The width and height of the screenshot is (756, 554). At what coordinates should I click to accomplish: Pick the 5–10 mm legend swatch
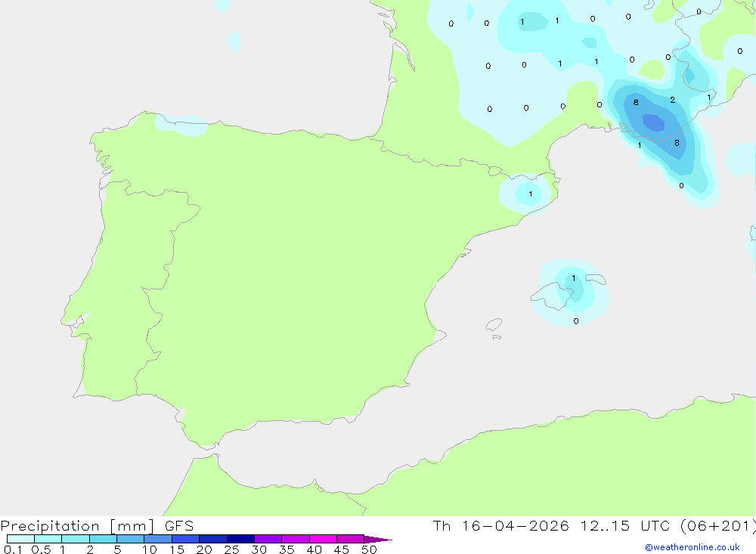tap(131, 539)
